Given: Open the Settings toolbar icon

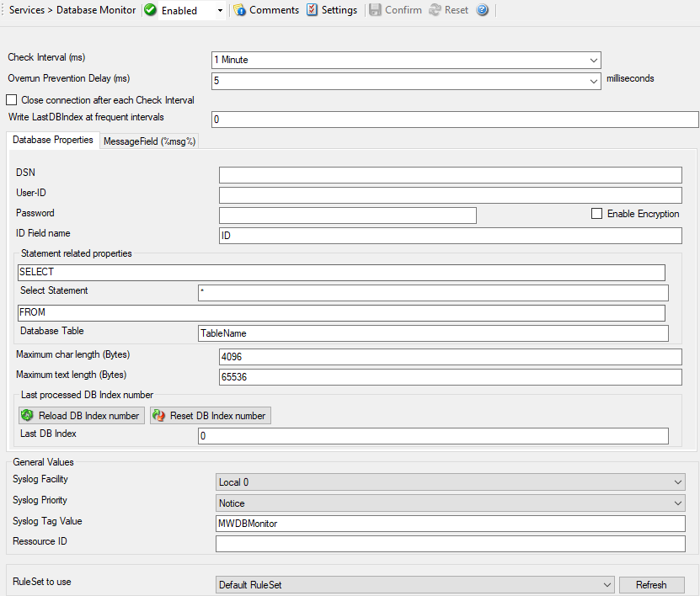Looking at the screenshot, I should [x=313, y=10].
